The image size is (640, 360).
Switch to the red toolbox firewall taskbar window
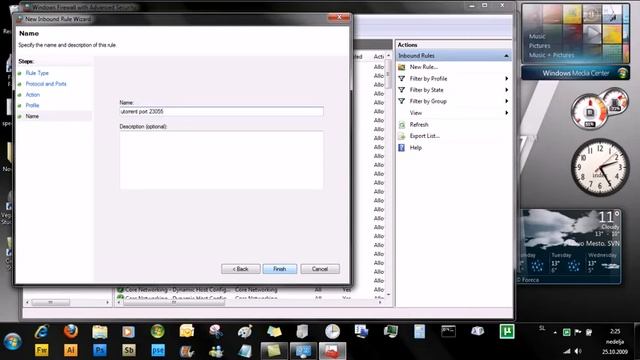[332, 351]
